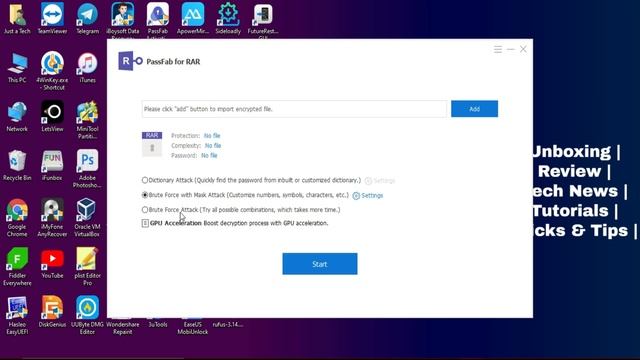This screenshot has width=640, height=360.
Task: Open the ApowerMirror desktop shortcut
Action: (193, 18)
